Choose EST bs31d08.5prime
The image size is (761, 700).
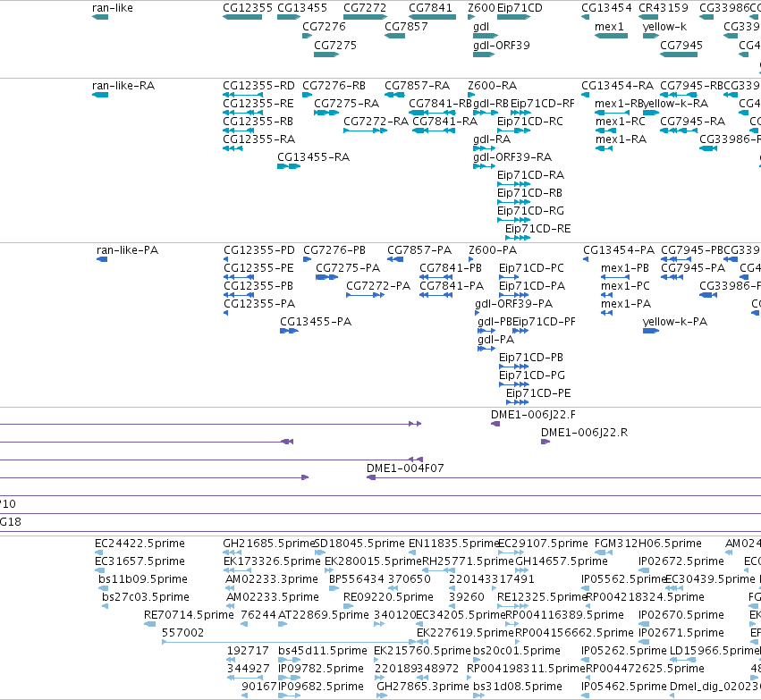coord(479,696)
